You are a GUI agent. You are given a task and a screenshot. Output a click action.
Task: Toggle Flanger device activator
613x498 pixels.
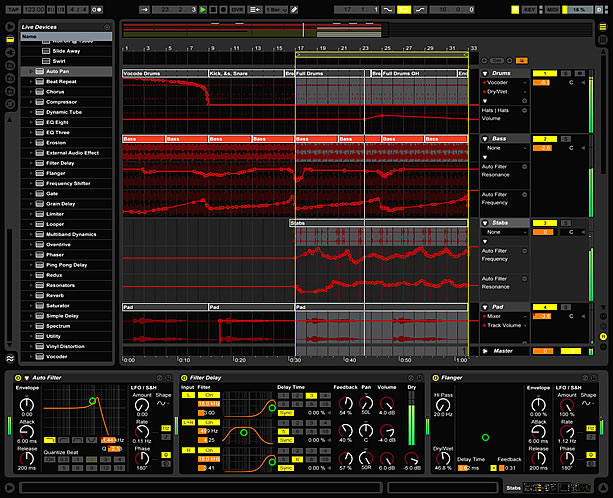[436, 378]
